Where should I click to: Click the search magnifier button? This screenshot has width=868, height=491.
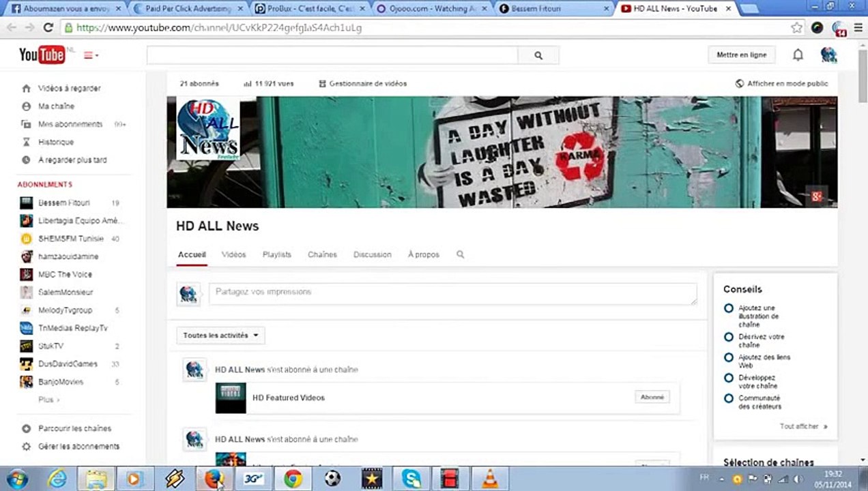[x=538, y=55]
